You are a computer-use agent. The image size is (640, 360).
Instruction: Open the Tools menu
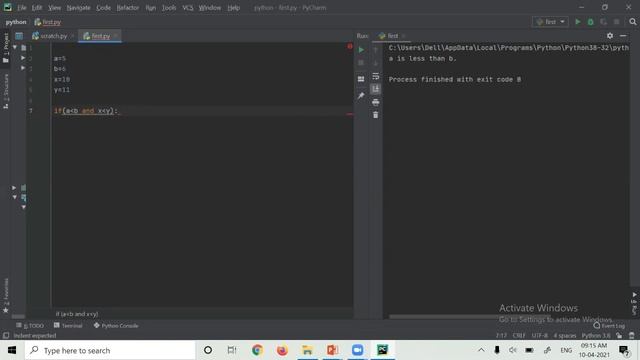(169, 7)
